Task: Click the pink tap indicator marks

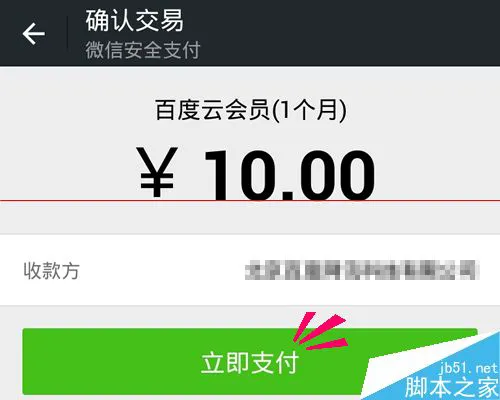Action: tap(320, 331)
